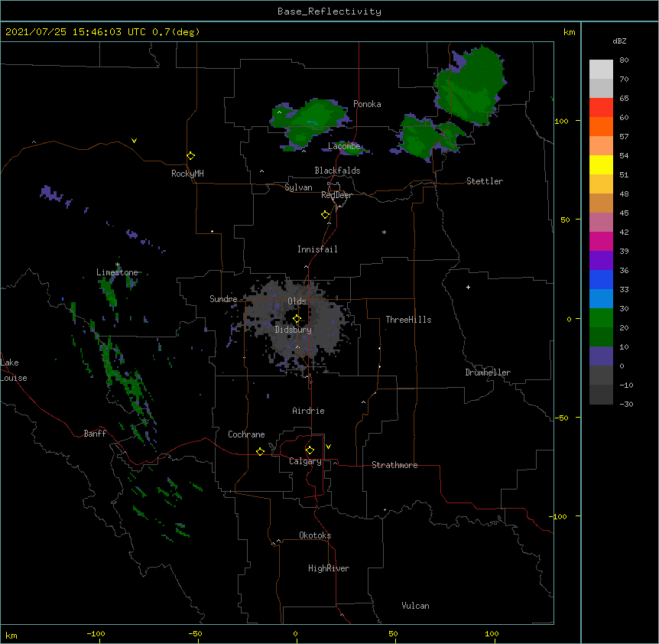Click the 'Ponoka' town label

(367, 104)
